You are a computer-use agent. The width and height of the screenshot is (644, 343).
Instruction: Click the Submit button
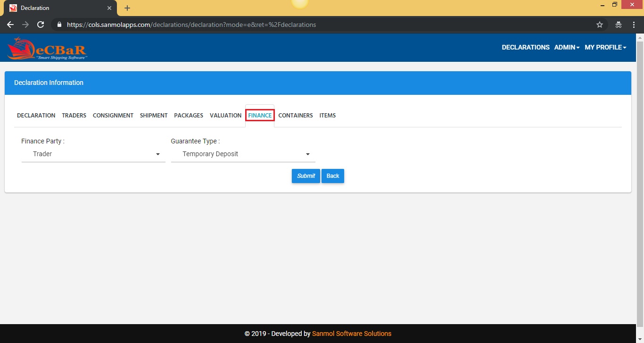click(306, 176)
